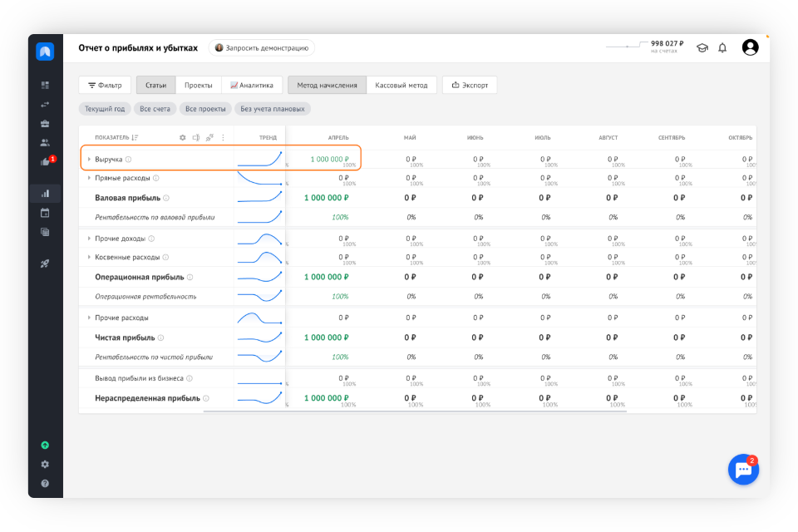Viewport: 798px width, 532px height.
Task: Open the Фильтр button
Action: [x=105, y=85]
